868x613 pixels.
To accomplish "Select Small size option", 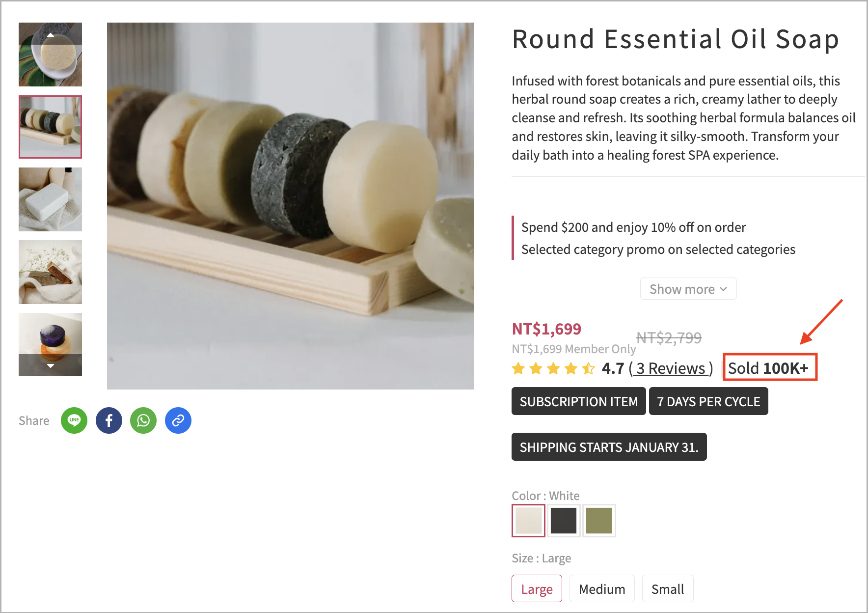I will point(668,588).
